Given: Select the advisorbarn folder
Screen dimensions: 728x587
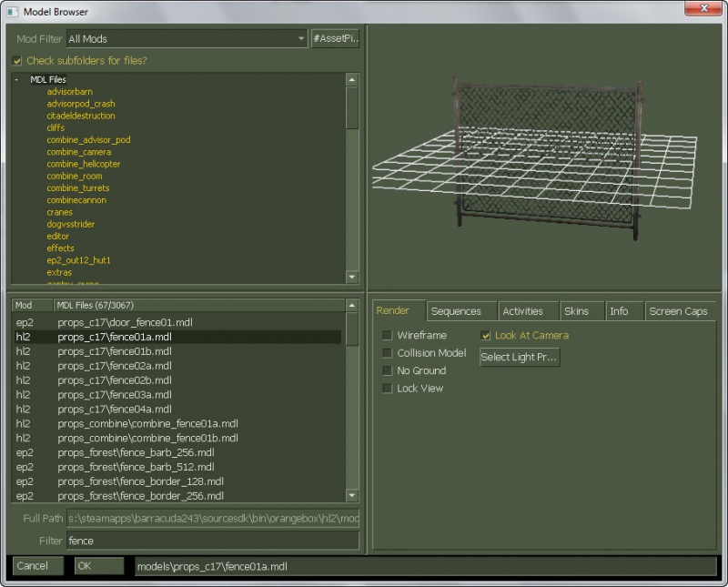Looking at the screenshot, I should [x=70, y=92].
